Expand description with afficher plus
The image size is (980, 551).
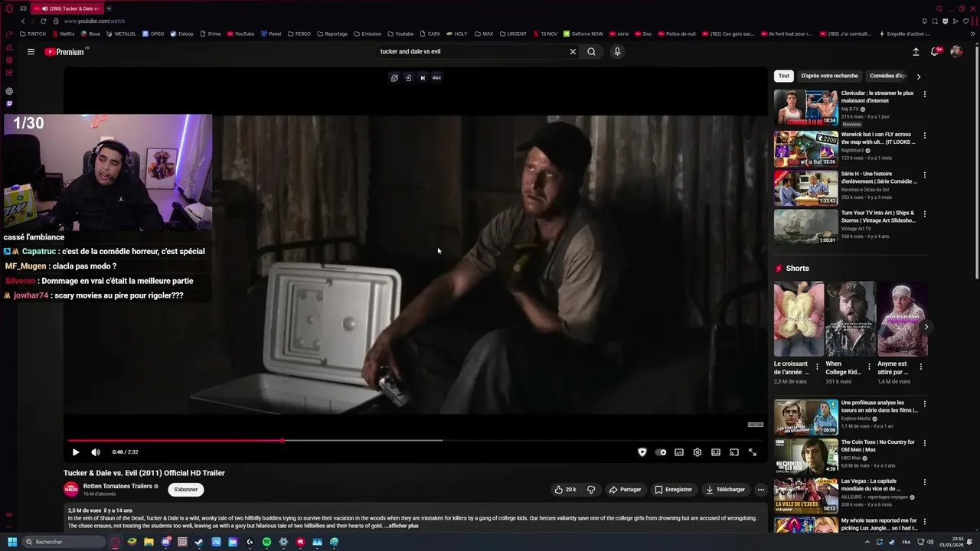click(402, 526)
